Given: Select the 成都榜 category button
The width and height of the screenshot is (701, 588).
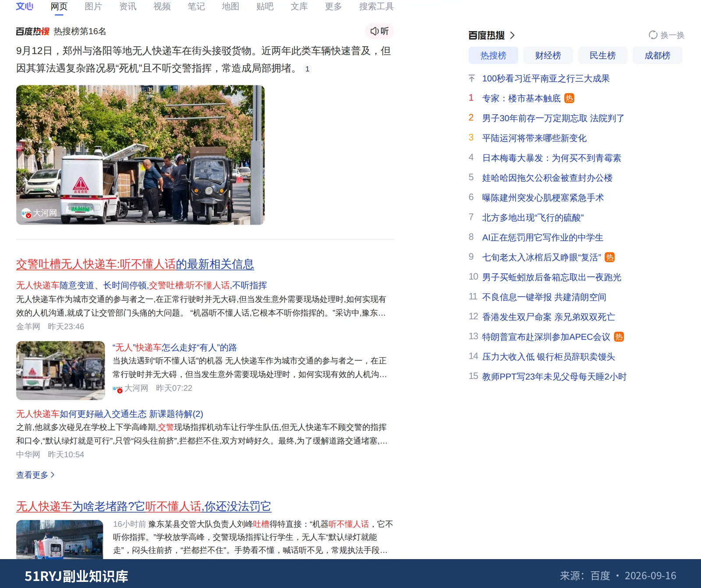Looking at the screenshot, I should point(658,55).
